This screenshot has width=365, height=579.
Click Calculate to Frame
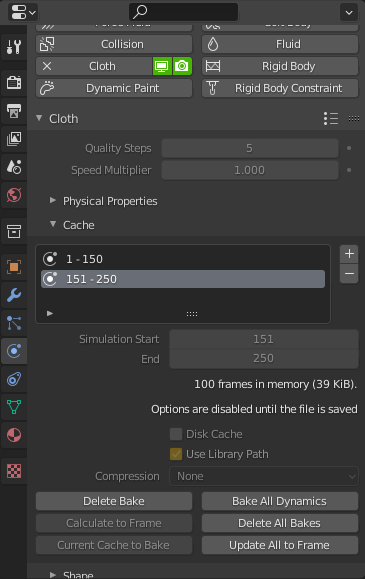click(x=114, y=523)
